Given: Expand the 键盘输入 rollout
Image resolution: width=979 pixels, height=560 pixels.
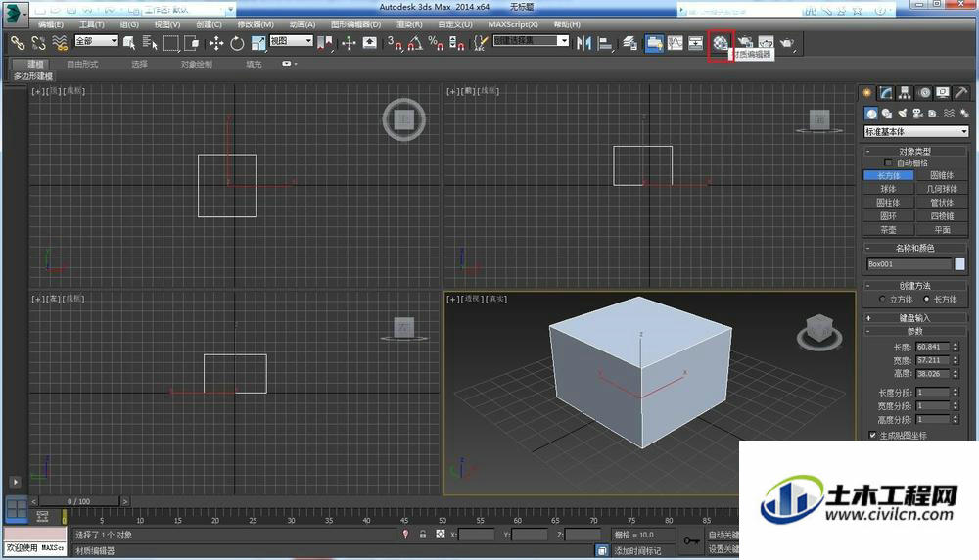Looking at the screenshot, I should (915, 318).
